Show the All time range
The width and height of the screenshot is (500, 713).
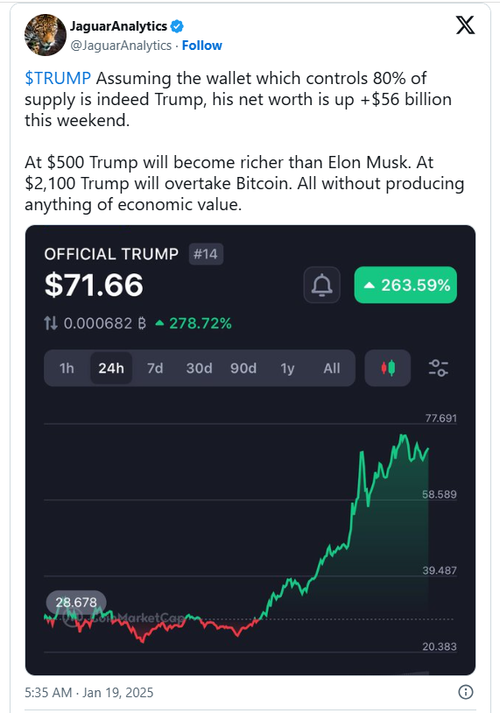(x=332, y=368)
